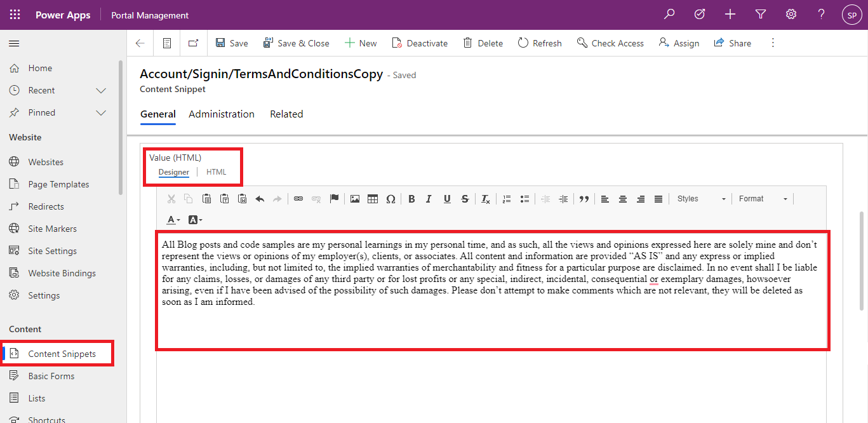
Task: Toggle bold formatting
Action: 411,199
